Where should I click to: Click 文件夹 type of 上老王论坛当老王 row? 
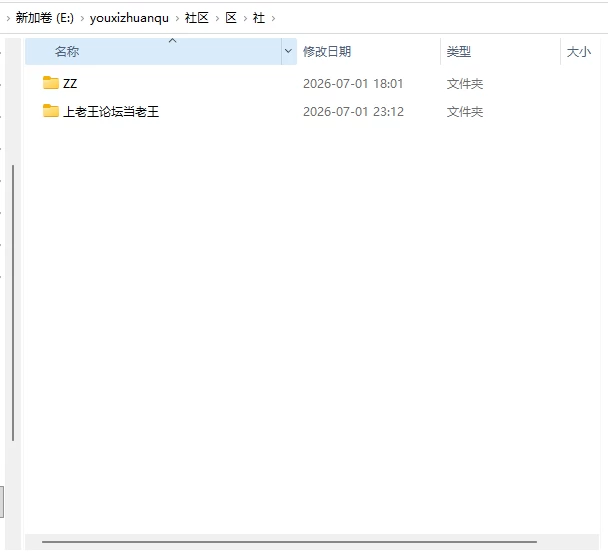tap(465, 112)
